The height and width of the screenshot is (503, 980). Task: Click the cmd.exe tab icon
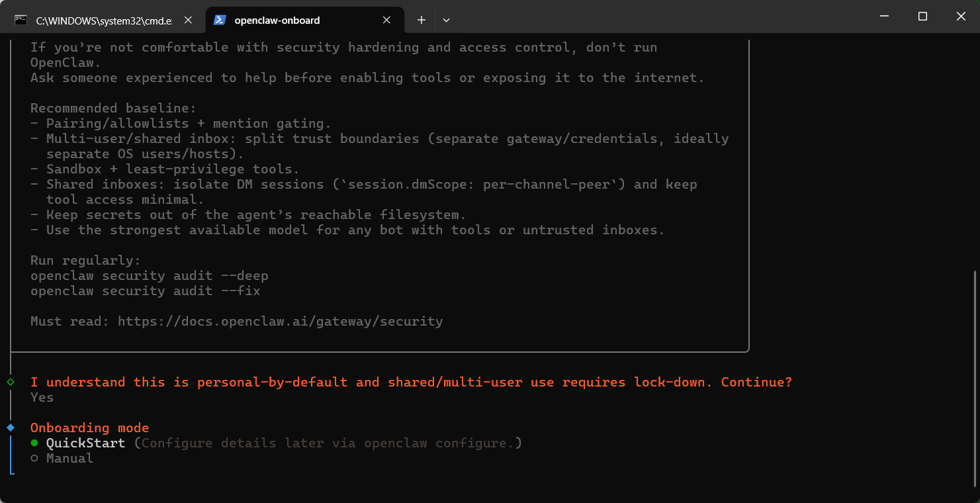21,21
